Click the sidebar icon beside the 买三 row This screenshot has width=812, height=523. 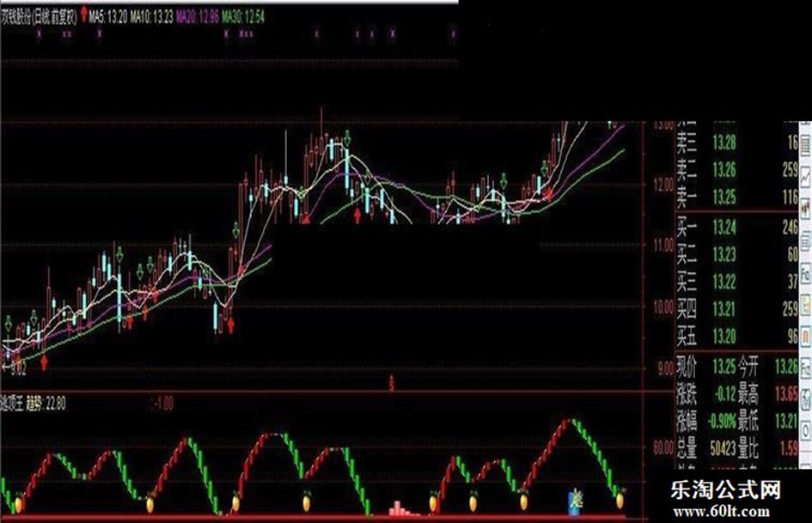(805, 273)
